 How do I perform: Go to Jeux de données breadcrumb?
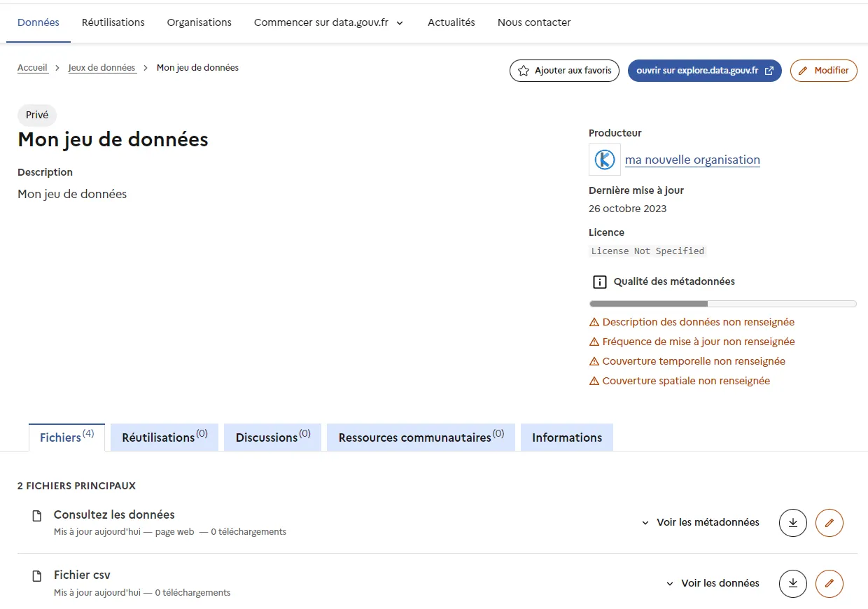pyautogui.click(x=102, y=68)
